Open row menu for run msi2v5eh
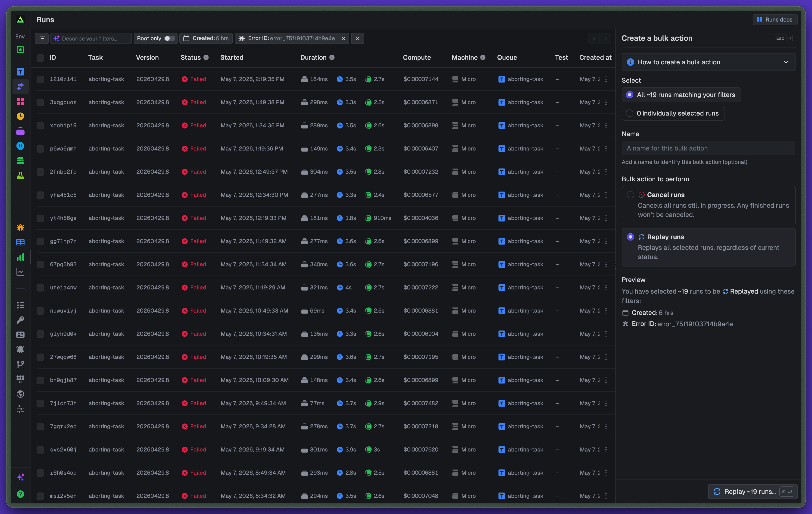The height and width of the screenshot is (514, 812). (606, 496)
